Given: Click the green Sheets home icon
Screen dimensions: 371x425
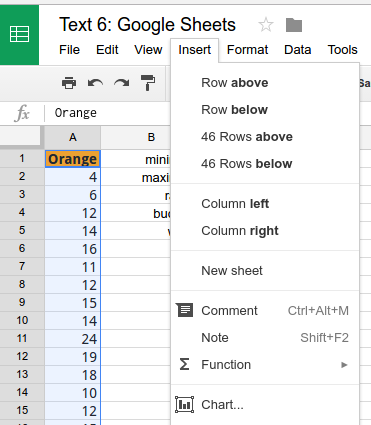Looking at the screenshot, I should (19, 34).
